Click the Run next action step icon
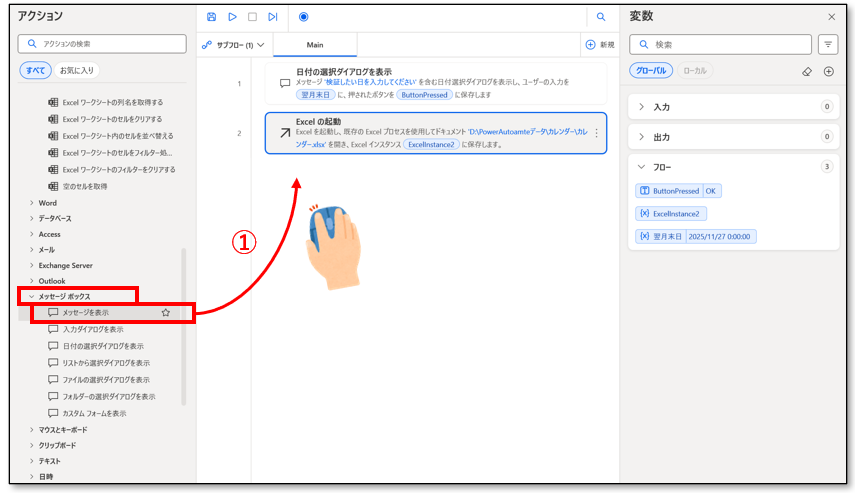855x493 pixels. [x=272, y=17]
